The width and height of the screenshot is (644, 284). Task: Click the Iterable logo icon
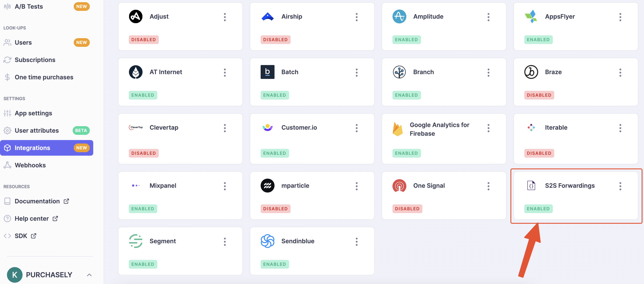pyautogui.click(x=531, y=127)
